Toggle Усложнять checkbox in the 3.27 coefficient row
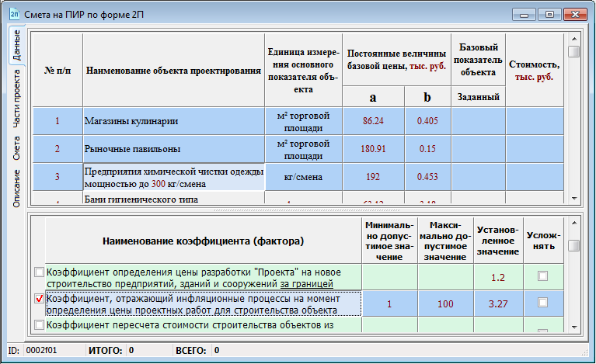This screenshot has width=596, height=364. coord(543,303)
